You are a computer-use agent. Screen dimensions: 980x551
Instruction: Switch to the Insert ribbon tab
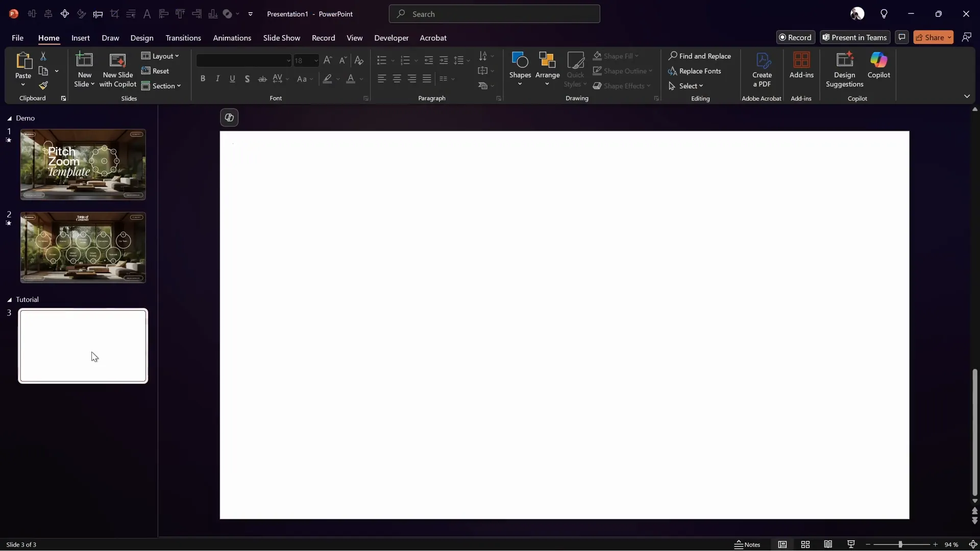(x=81, y=38)
